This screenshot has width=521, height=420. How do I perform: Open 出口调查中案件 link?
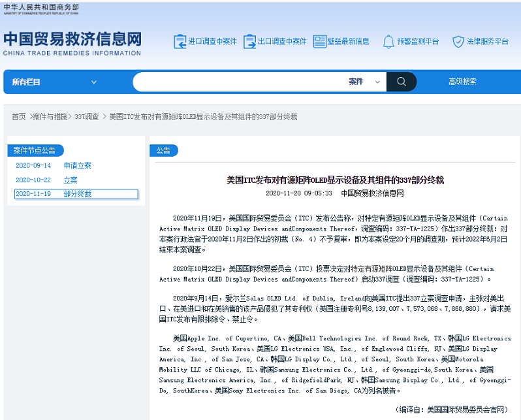pyautogui.click(x=282, y=42)
